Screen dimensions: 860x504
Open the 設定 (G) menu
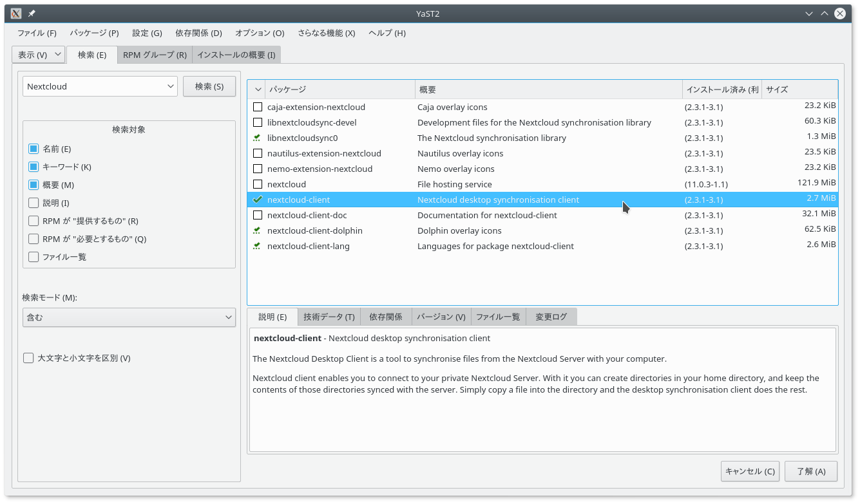coord(147,33)
